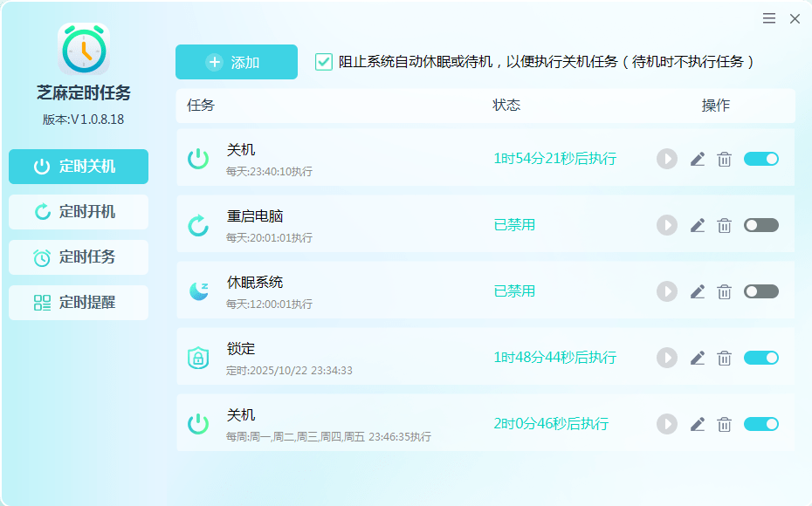
Task: Open the 定时提醒 section
Action: coord(79,302)
